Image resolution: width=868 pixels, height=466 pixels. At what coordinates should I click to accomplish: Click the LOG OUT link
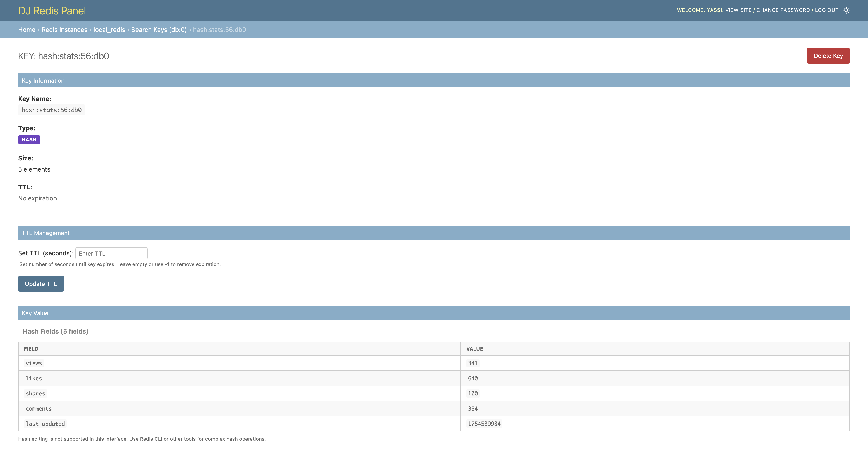click(826, 10)
